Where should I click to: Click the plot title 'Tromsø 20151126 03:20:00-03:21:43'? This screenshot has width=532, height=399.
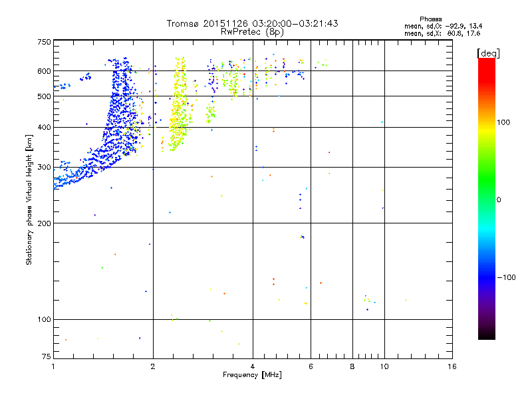coord(252,23)
